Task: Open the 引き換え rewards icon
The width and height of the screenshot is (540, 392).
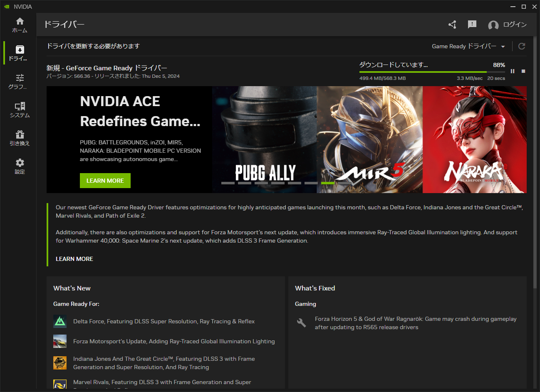Action: click(20, 135)
